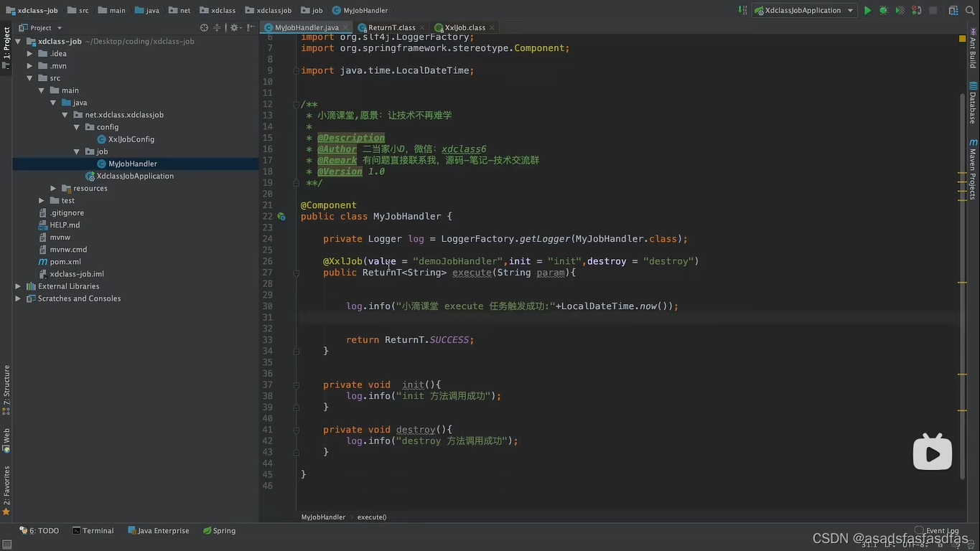
Task: Select mvnw.cmd in the project tree
Action: [68, 250]
